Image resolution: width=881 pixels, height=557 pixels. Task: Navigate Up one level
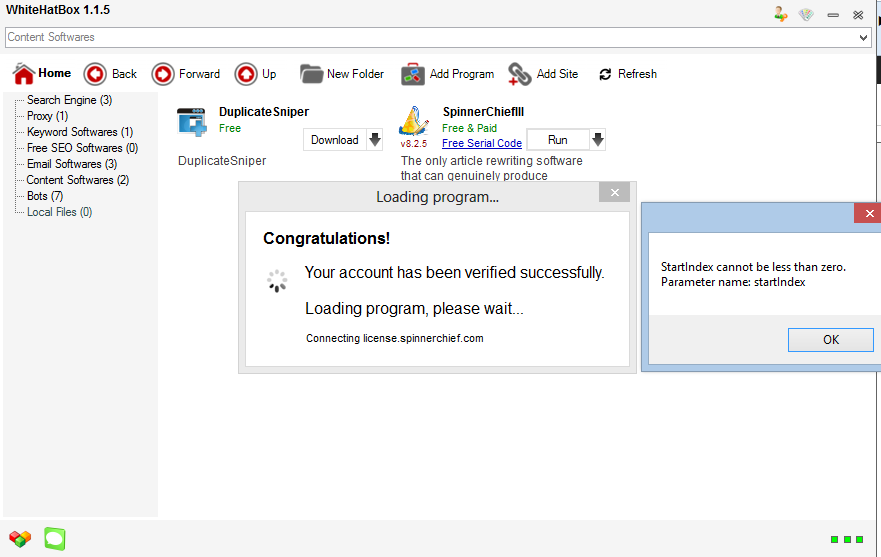pyautogui.click(x=245, y=74)
